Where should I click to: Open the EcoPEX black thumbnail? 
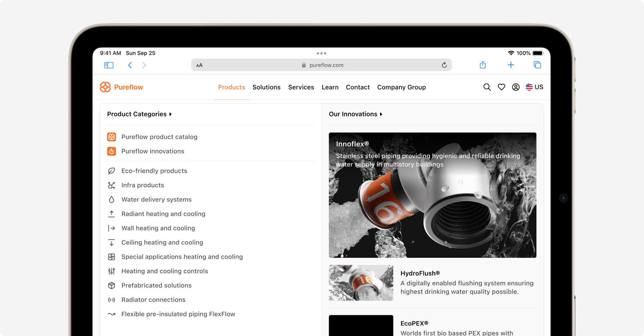(x=361, y=326)
